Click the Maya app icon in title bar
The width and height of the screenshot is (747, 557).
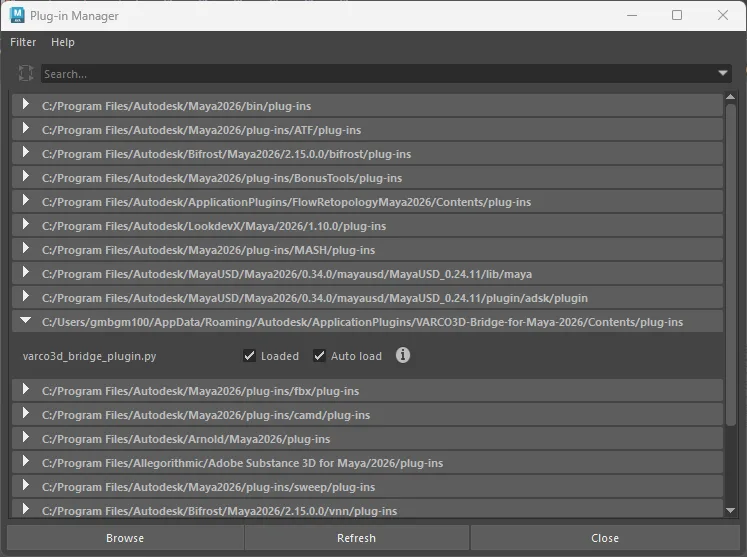(x=17, y=15)
